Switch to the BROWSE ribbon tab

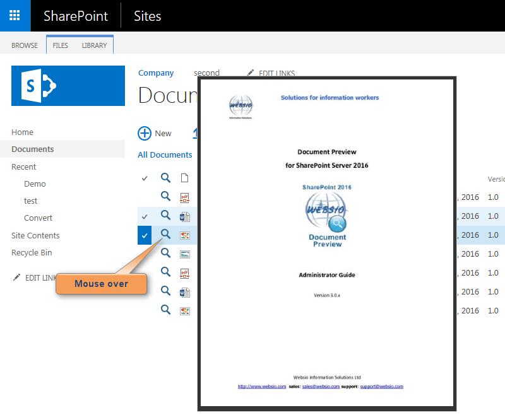tap(25, 45)
